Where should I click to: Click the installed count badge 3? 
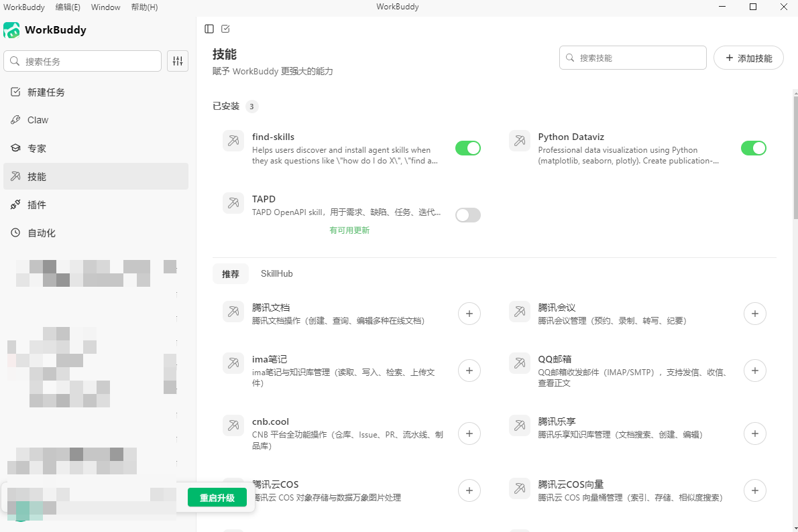[251, 107]
